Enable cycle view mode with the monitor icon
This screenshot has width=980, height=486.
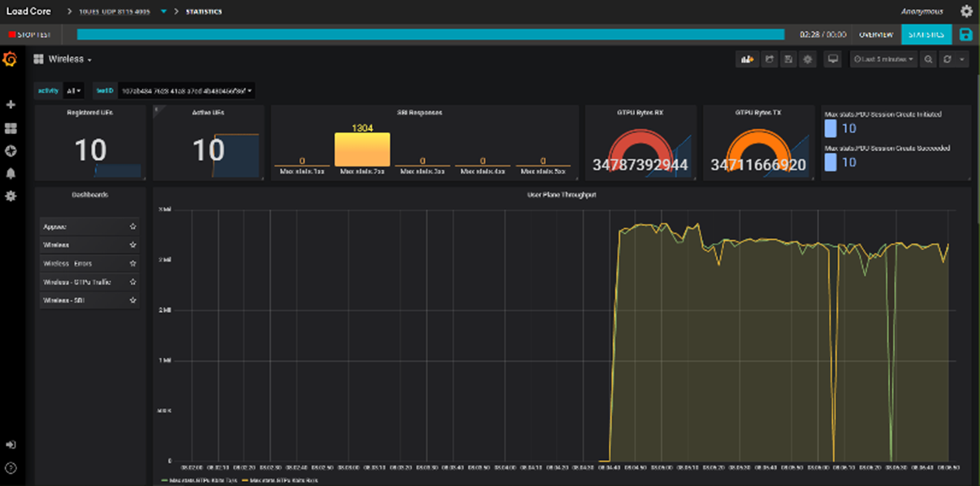click(x=832, y=59)
